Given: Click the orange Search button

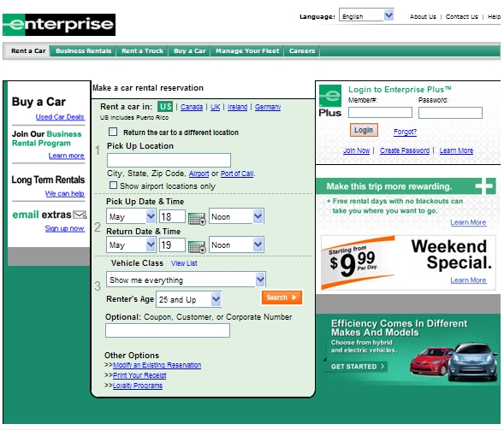Looking at the screenshot, I should 282,297.
